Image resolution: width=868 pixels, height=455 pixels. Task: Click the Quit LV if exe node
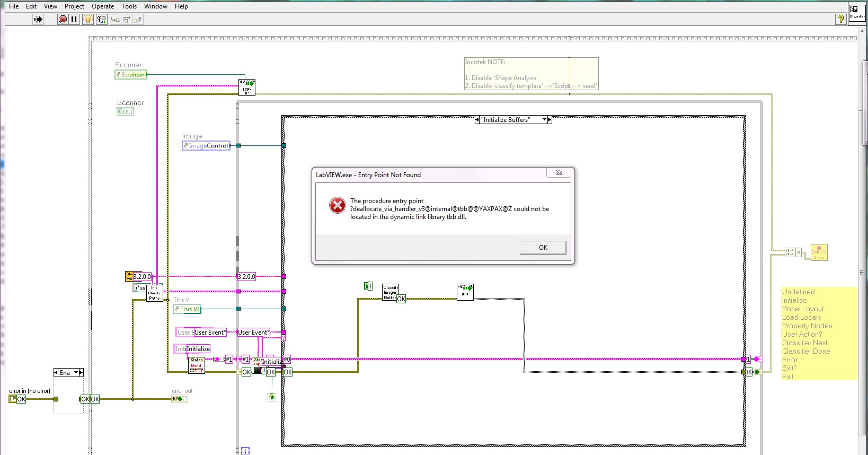819,252
